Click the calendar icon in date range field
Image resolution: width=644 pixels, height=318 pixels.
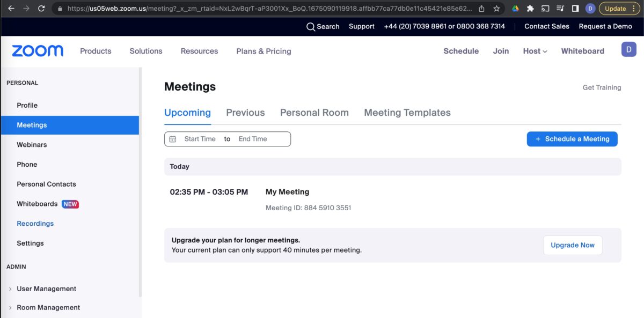[x=173, y=139]
